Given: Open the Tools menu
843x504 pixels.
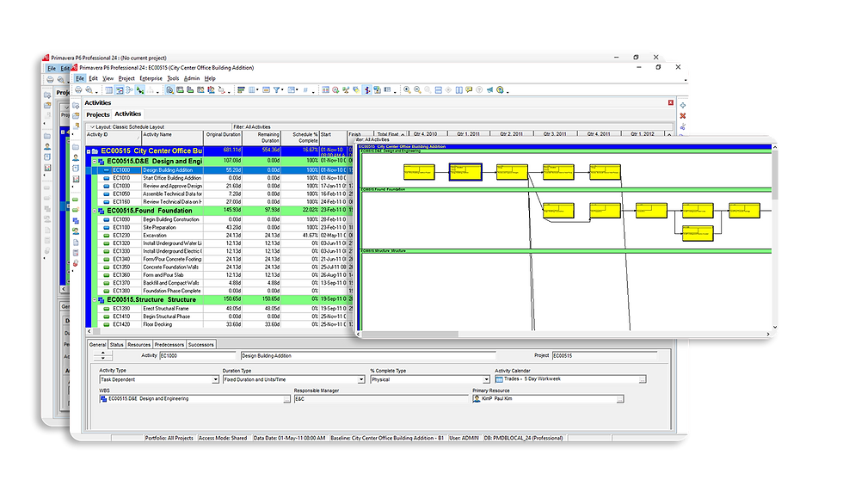Looking at the screenshot, I should tap(173, 78).
